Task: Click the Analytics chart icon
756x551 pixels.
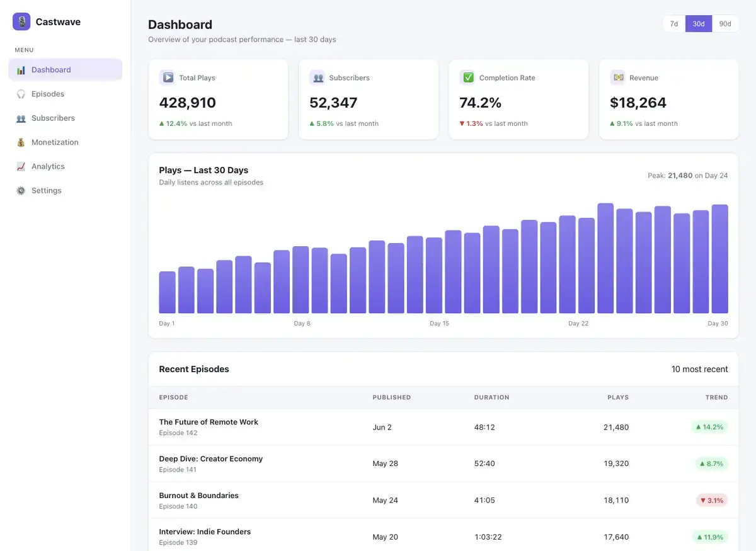Action: 21,166
